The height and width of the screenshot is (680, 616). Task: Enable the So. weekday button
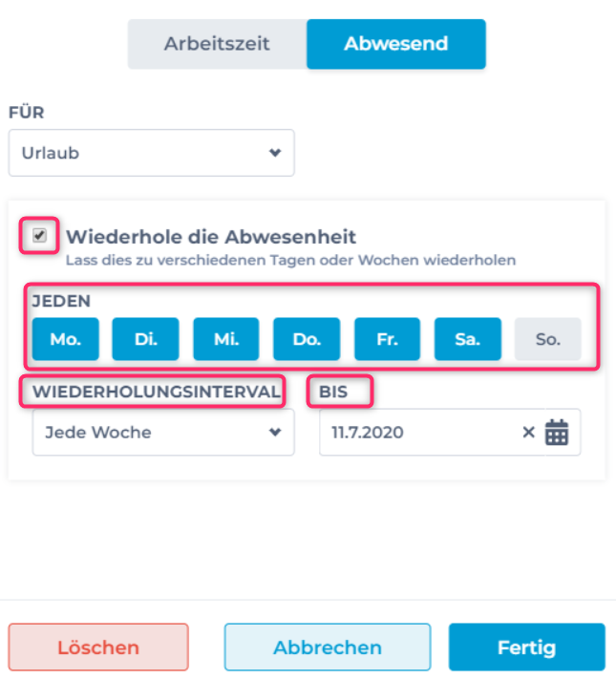pyautogui.click(x=547, y=339)
